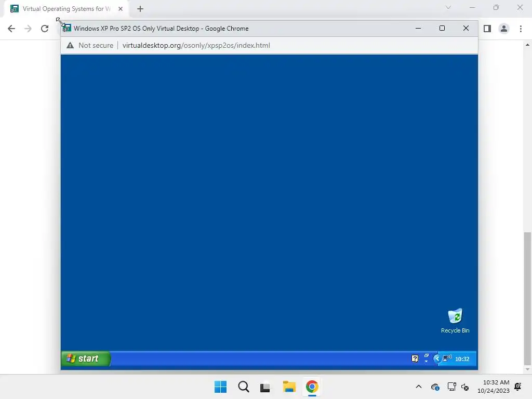The width and height of the screenshot is (532, 399).
Task: Click the restore windows icon in XP taskbar
Action: point(426,355)
